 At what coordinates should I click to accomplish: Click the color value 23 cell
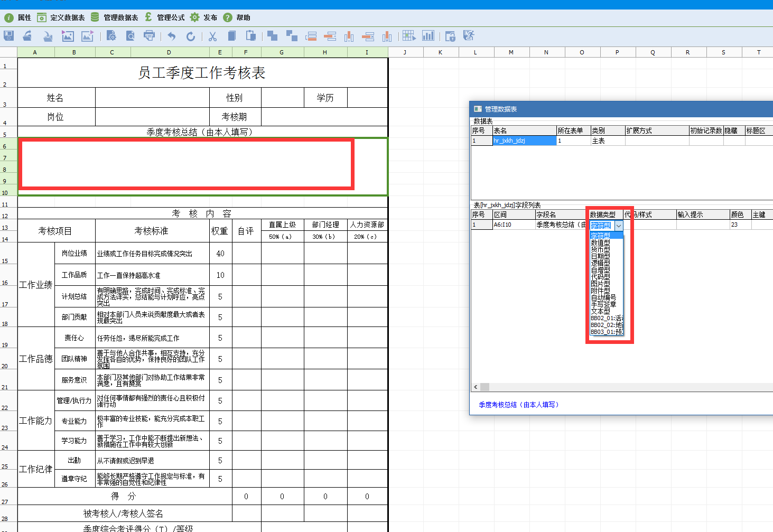(x=740, y=225)
